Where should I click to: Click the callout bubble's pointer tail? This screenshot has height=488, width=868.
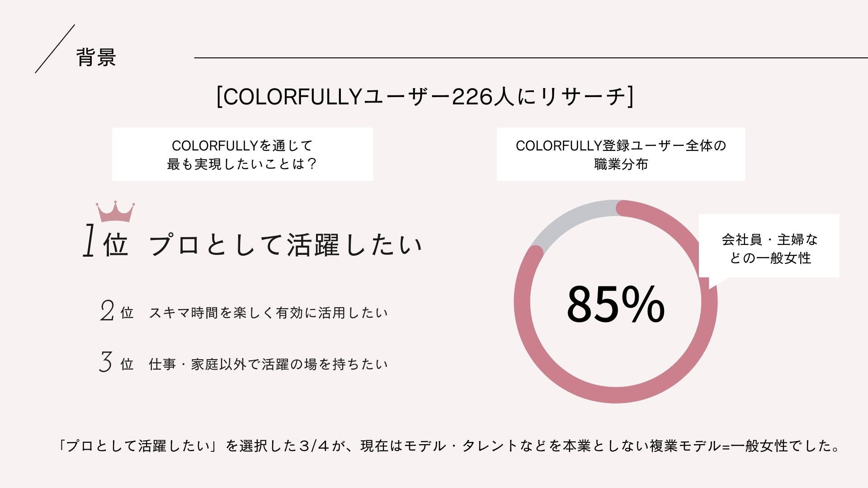715,282
